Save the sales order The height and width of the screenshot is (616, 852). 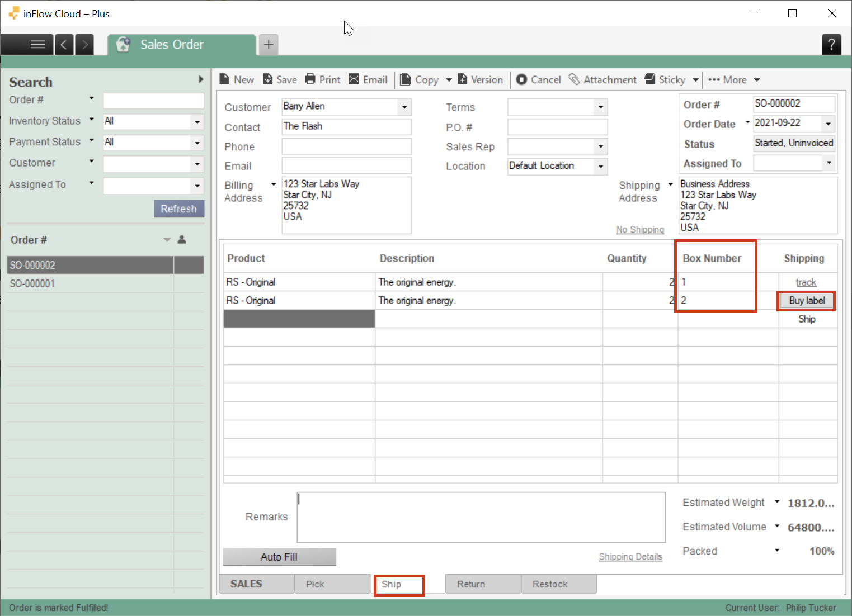pos(280,79)
